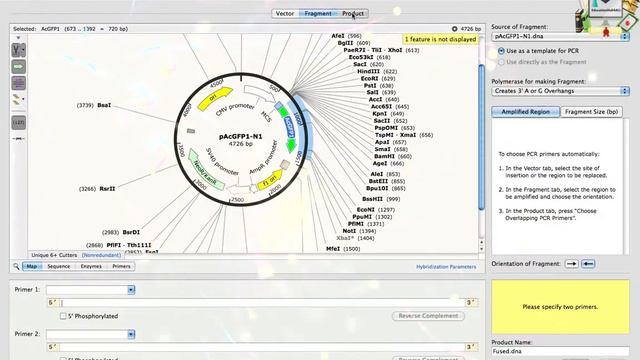Click the HindIII enzyme site label
Image resolution: width=640 pixels, height=360 pixels.
pyautogui.click(x=369, y=71)
